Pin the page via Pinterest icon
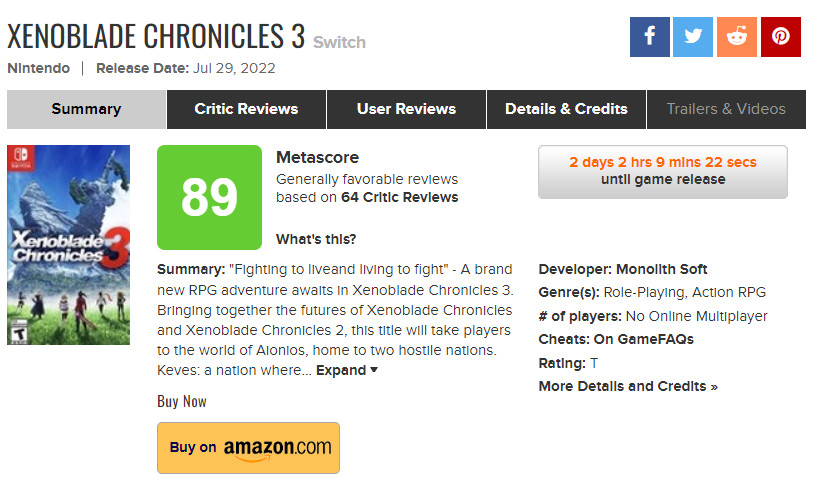This screenshot has width=825, height=489. coord(781,37)
